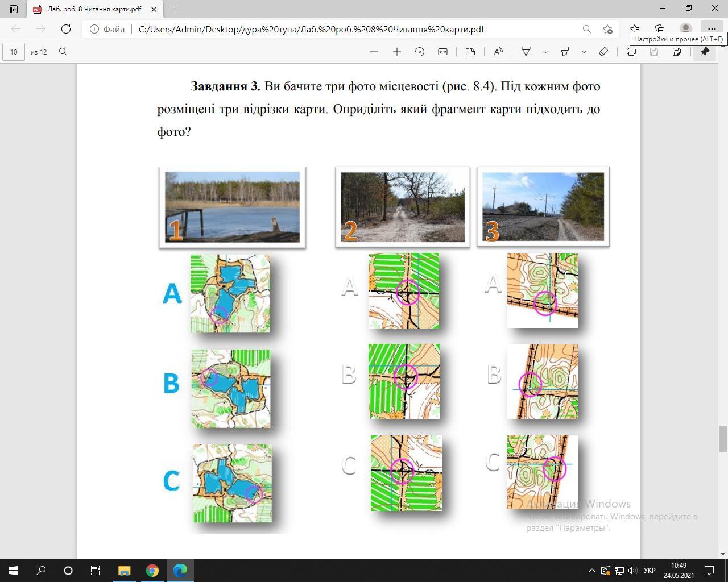Unpin the PDF toolbar
Viewport: 728px width, 582px height.
(705, 52)
